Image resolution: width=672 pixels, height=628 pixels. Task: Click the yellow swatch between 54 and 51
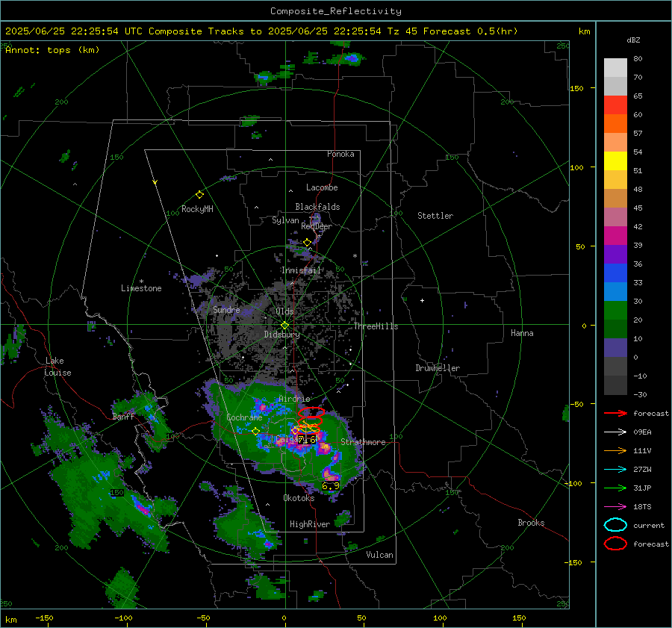coord(615,161)
